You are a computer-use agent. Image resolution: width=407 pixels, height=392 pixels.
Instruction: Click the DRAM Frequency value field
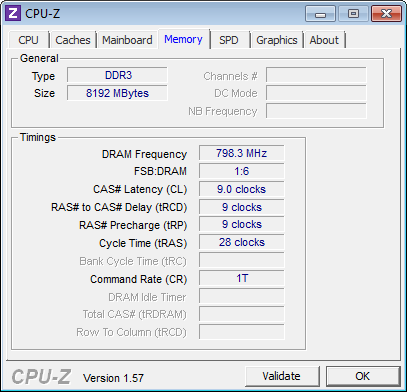pos(242,153)
